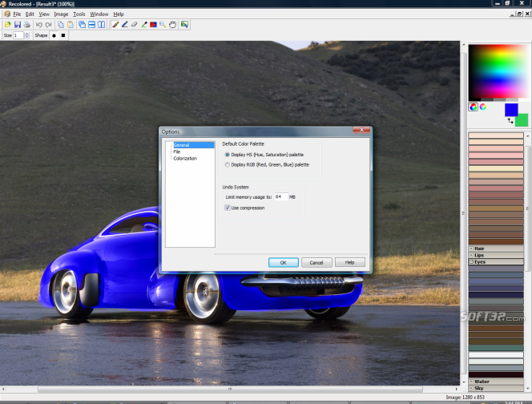The width and height of the screenshot is (532, 404).
Task: Undo the last action with the Undo arrow
Action: [x=39, y=24]
